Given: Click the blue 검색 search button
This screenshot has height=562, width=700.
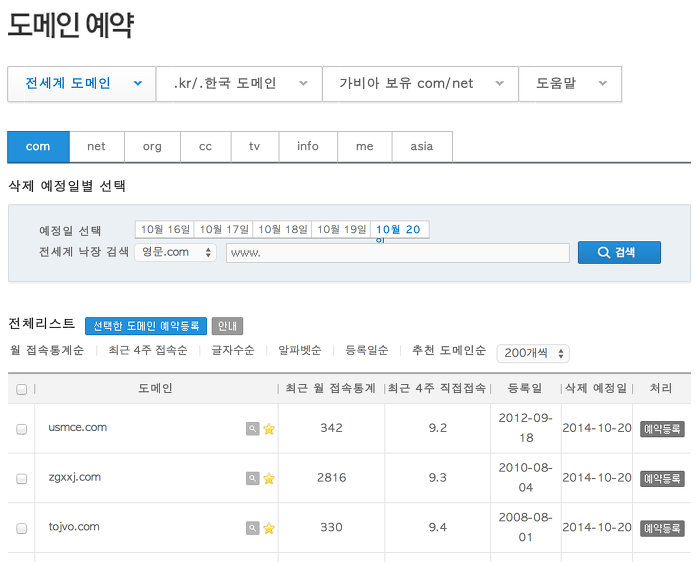Looking at the screenshot, I should coord(619,253).
